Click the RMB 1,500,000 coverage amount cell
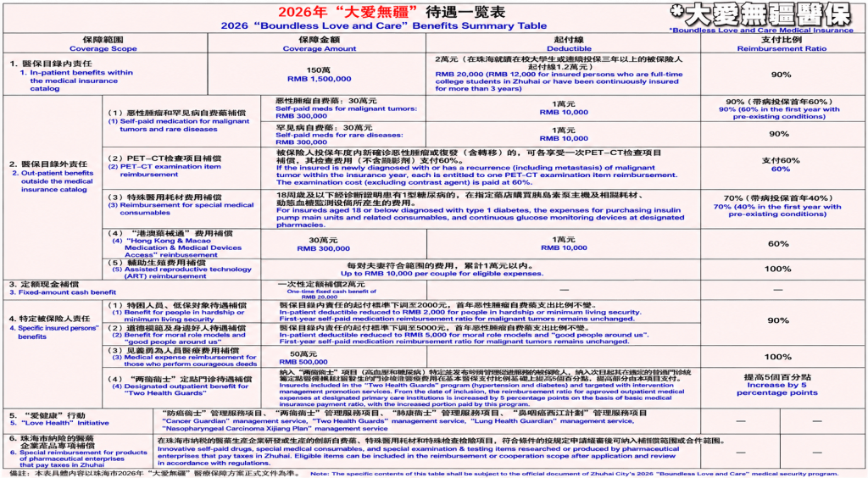 pos(320,75)
